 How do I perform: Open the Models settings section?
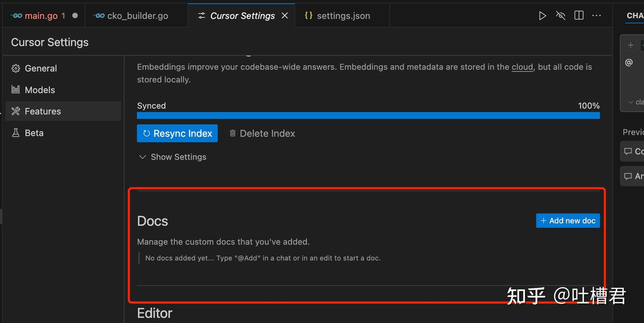pos(40,90)
